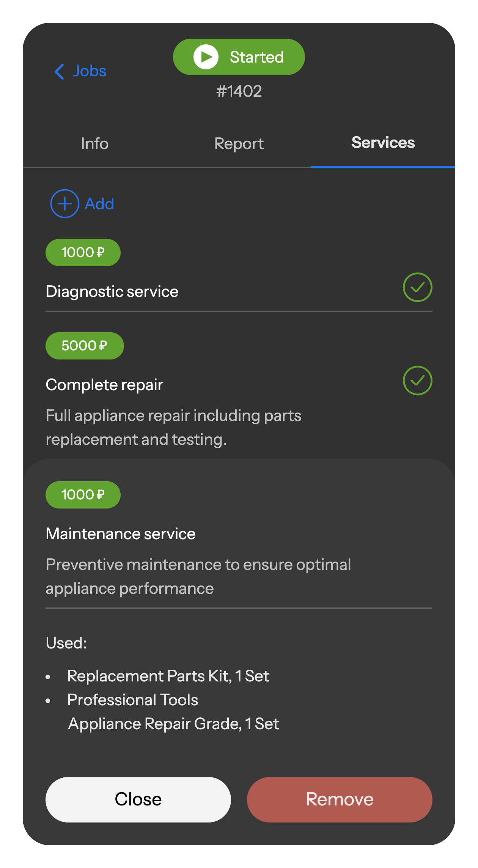Click the 1000 ₽ Diagnostic price badge

[x=83, y=253]
